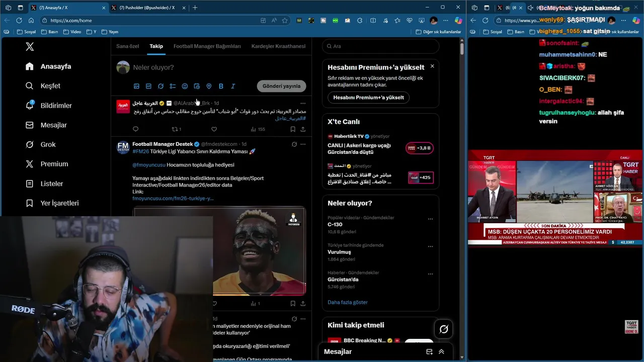Tag location on the post
Viewport: 644px width, 362px height.
209,86
